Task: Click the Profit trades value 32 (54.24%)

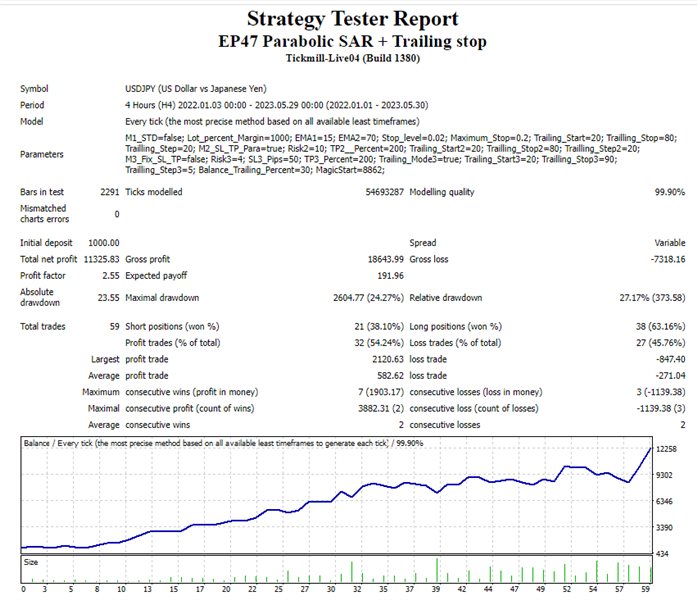Action: click(379, 343)
